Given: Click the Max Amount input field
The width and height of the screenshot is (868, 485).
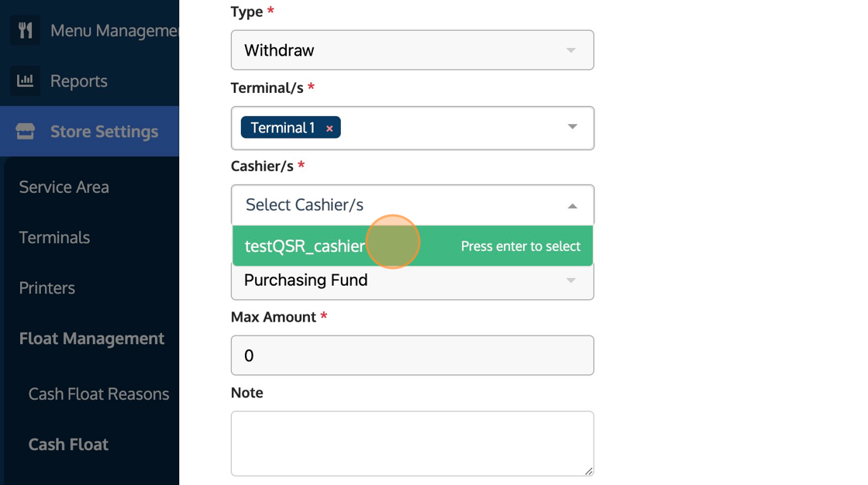Looking at the screenshot, I should 412,356.
